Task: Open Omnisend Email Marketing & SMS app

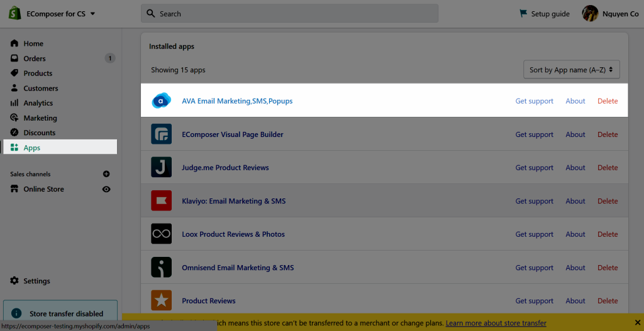Action: coord(238,268)
